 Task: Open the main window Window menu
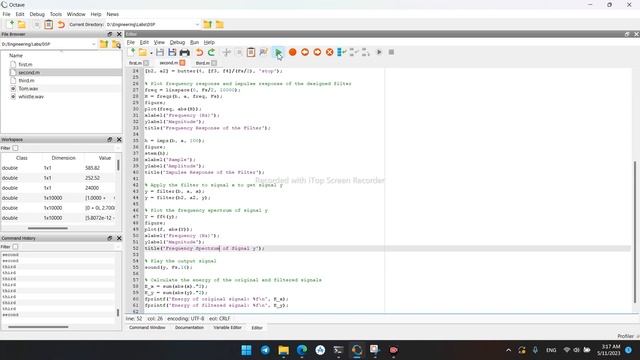[x=76, y=14]
